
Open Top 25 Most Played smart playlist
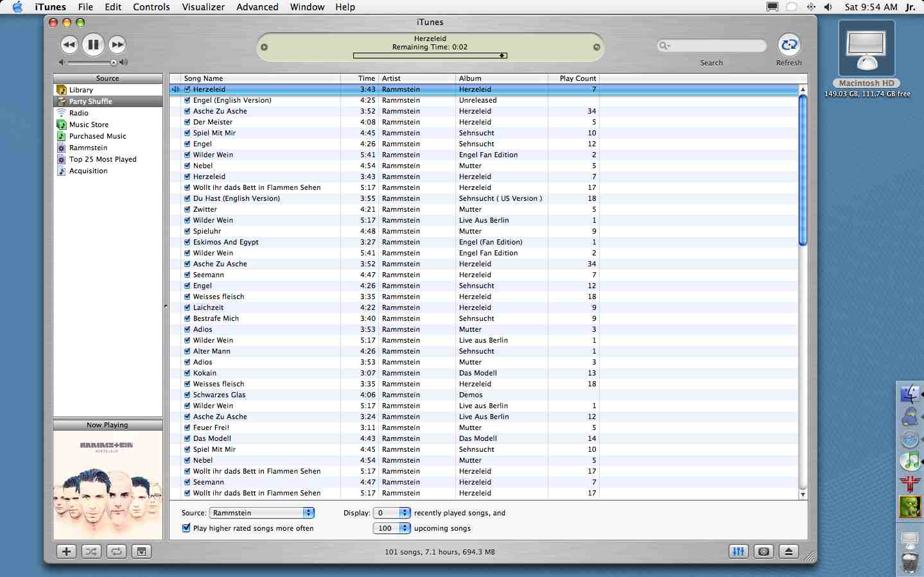(x=103, y=159)
